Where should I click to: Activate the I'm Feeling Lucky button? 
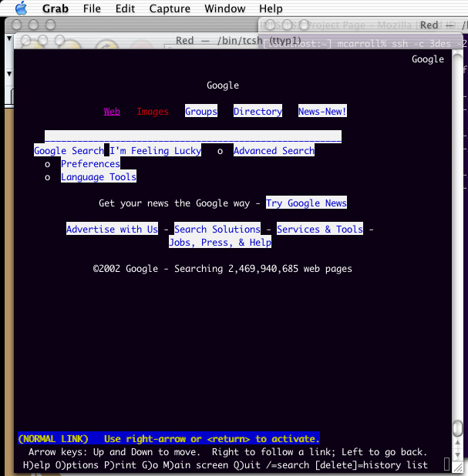(x=155, y=150)
